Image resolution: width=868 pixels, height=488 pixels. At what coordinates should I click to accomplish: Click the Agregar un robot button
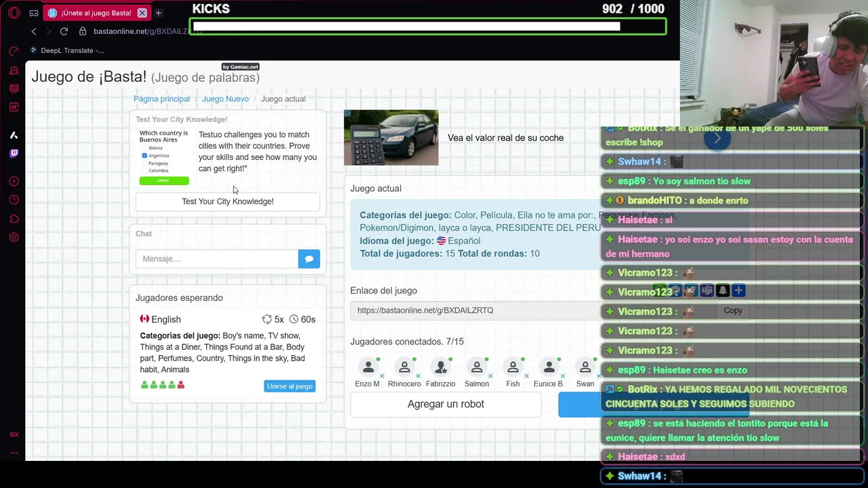coord(446,404)
